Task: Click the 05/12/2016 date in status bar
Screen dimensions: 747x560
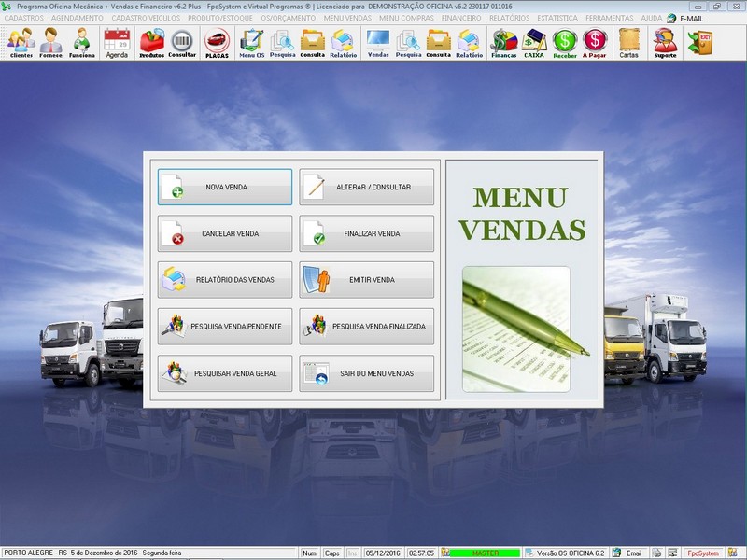Action: 383,553
